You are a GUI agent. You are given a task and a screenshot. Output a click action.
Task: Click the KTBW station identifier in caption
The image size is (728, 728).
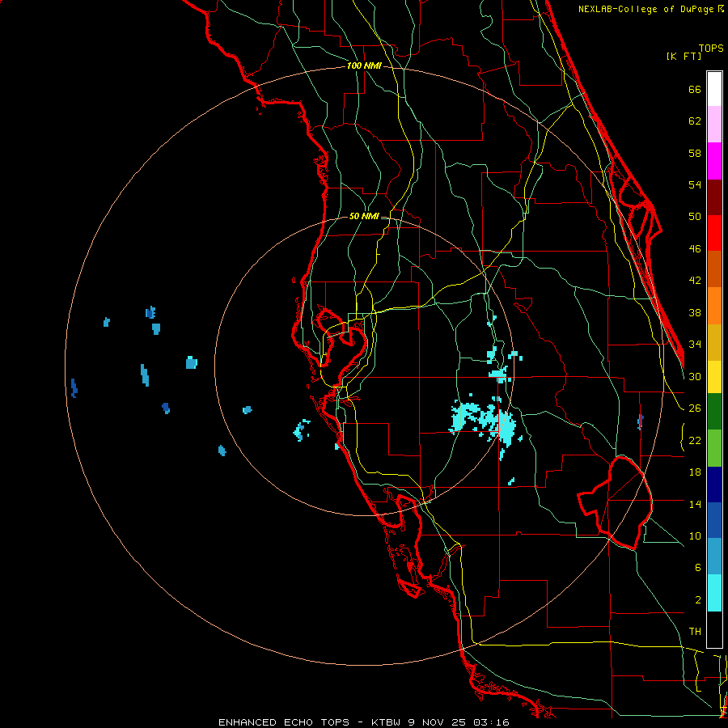(x=386, y=722)
